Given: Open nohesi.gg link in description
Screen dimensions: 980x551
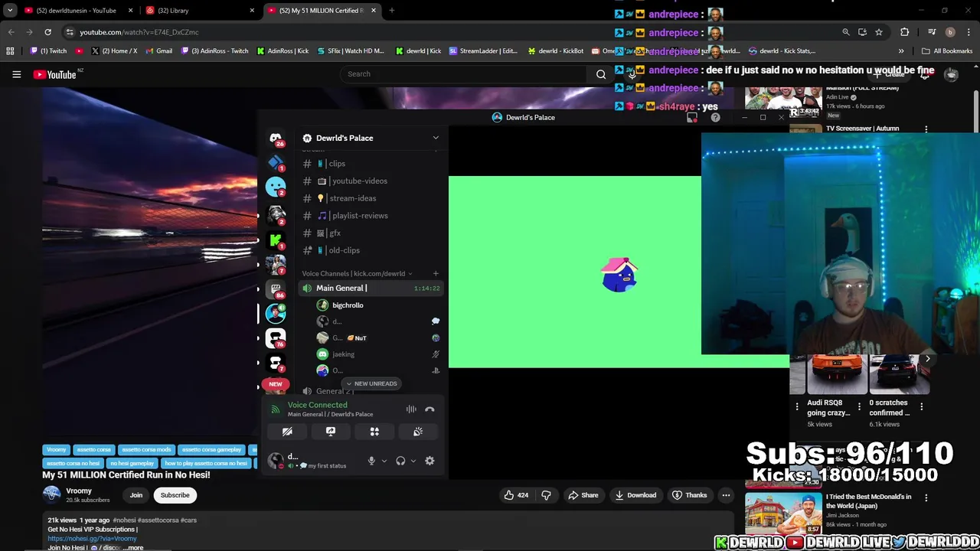Looking at the screenshot, I should click(92, 539).
